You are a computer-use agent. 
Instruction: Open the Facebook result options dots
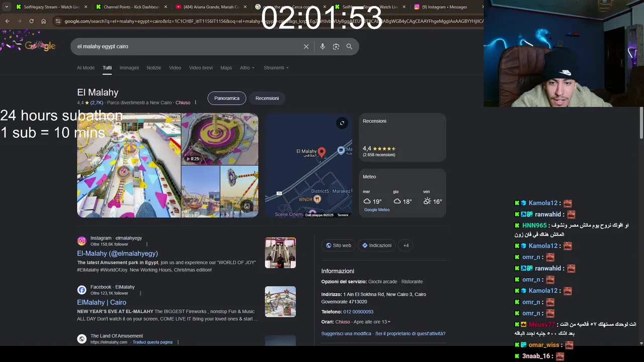pyautogui.click(x=140, y=293)
